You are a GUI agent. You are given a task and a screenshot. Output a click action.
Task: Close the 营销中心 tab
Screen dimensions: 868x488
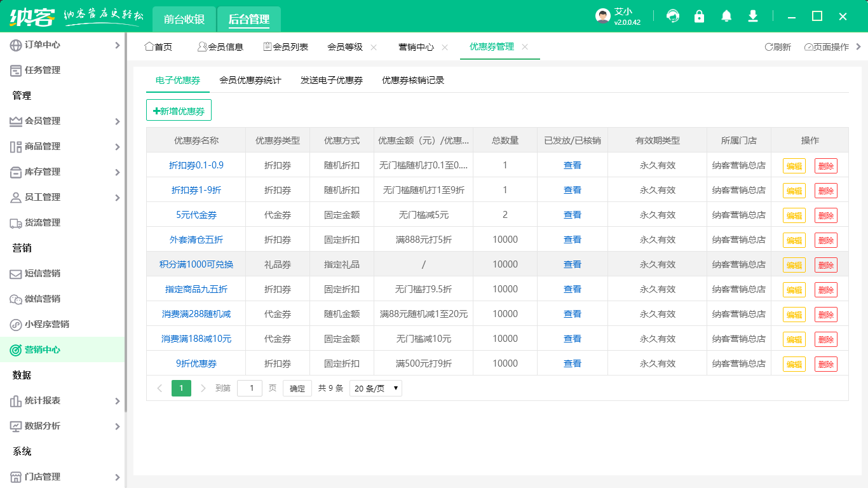coord(445,47)
